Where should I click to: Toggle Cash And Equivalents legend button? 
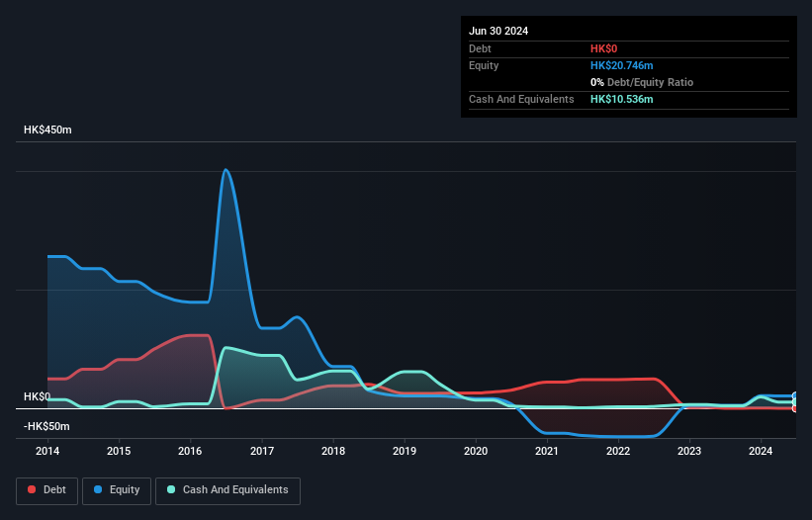(x=227, y=490)
